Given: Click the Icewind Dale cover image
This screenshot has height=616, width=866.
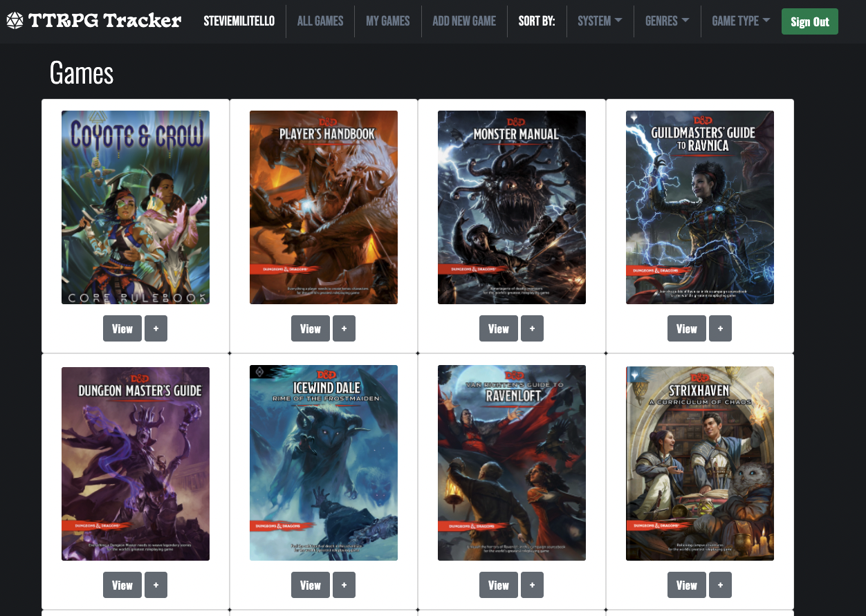Looking at the screenshot, I should pos(324,463).
